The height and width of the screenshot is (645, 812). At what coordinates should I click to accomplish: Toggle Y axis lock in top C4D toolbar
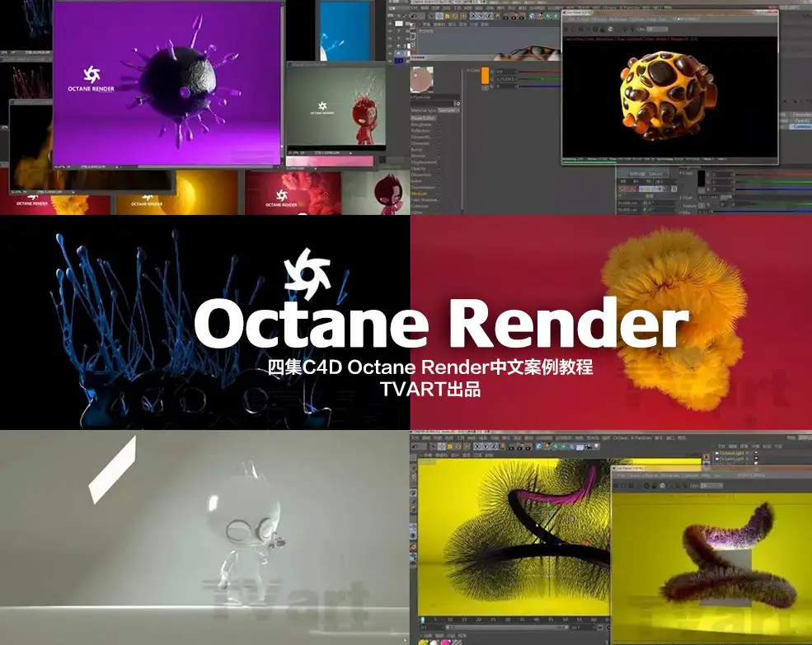coord(481,16)
